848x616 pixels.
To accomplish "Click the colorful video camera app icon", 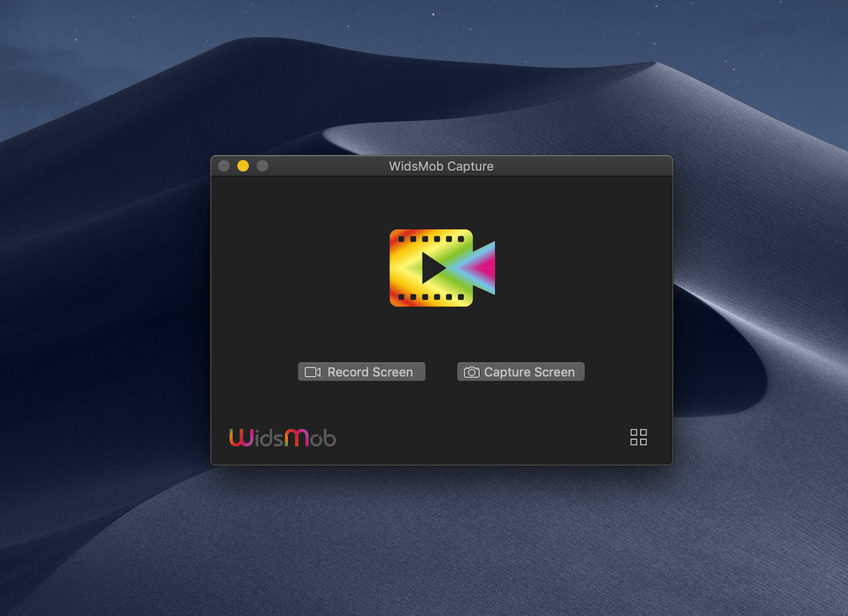I will click(x=442, y=268).
